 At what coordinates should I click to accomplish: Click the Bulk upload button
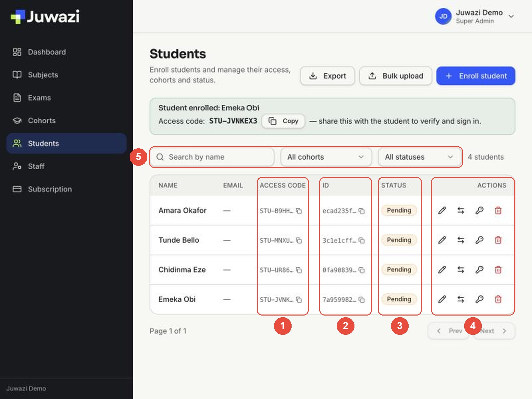[396, 76]
